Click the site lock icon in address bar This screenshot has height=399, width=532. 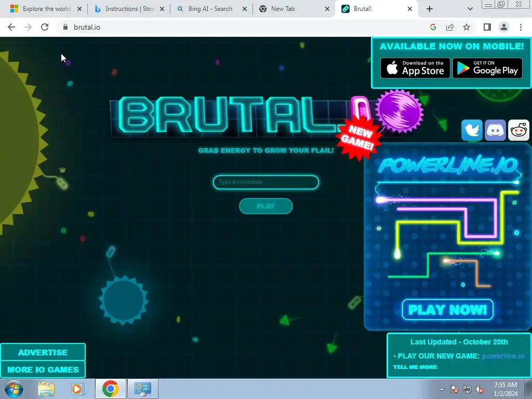pos(65,27)
